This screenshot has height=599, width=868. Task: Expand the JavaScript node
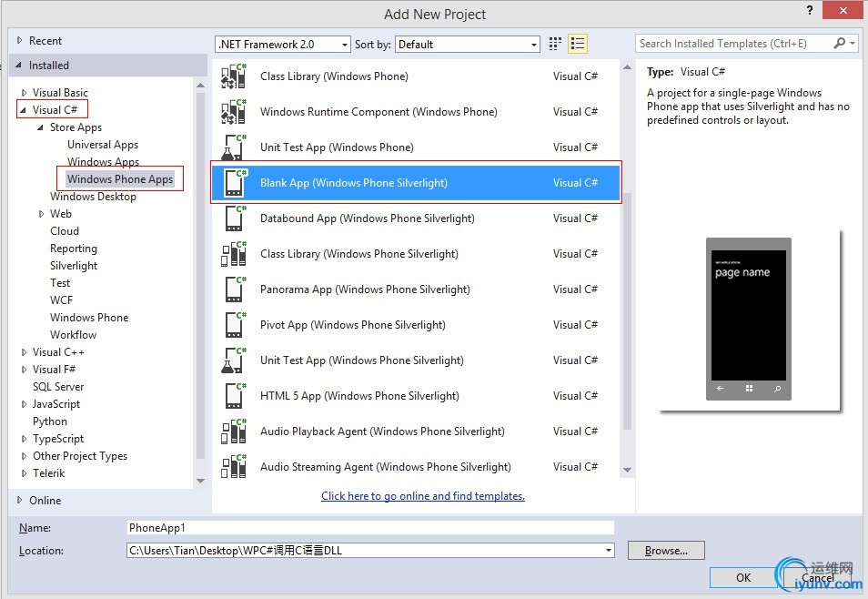[24, 404]
